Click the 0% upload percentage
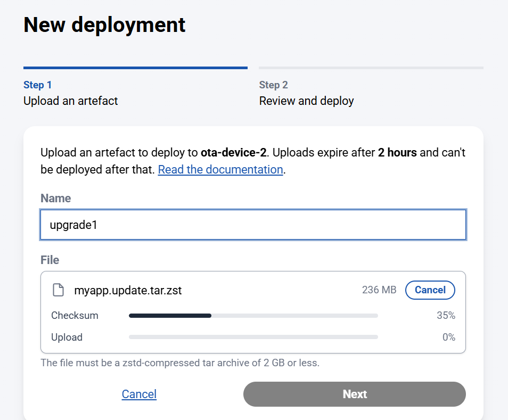This screenshot has height=420, width=508. click(449, 337)
